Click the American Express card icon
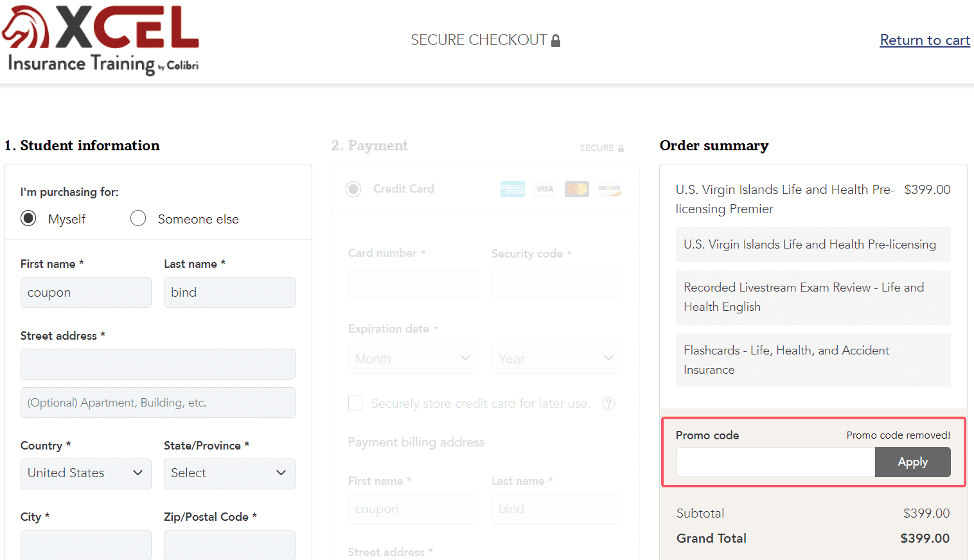Screen dimensions: 974x560 [513, 189]
